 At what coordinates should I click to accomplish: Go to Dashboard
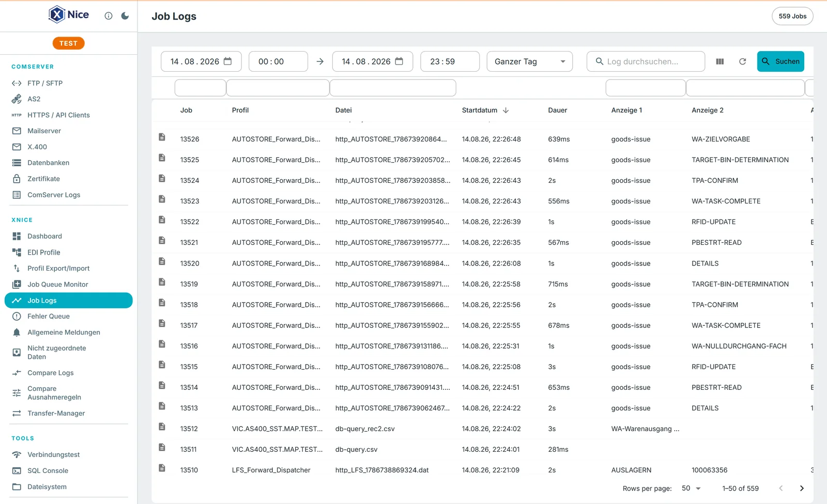[x=68, y=236]
